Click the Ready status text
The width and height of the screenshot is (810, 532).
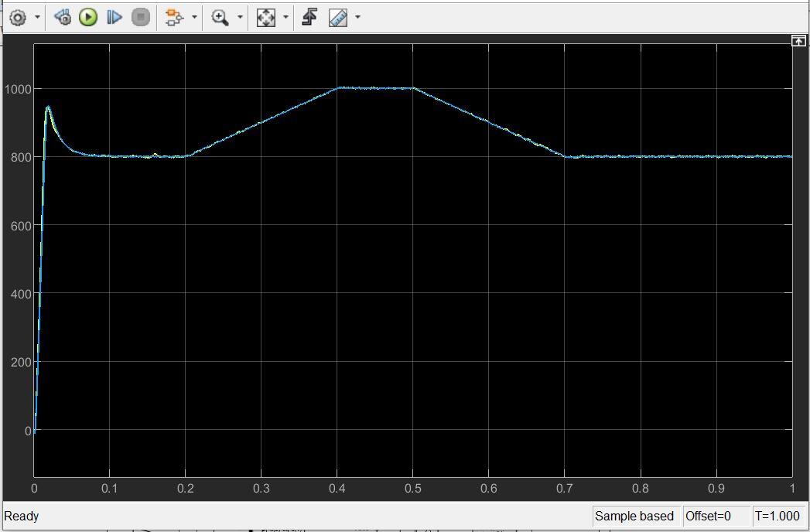[x=22, y=516]
